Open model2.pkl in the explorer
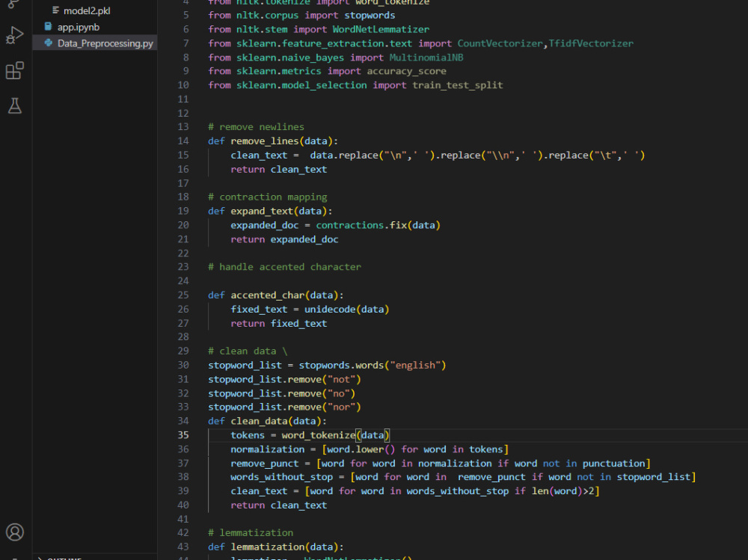This screenshot has width=748, height=560. coord(87,10)
